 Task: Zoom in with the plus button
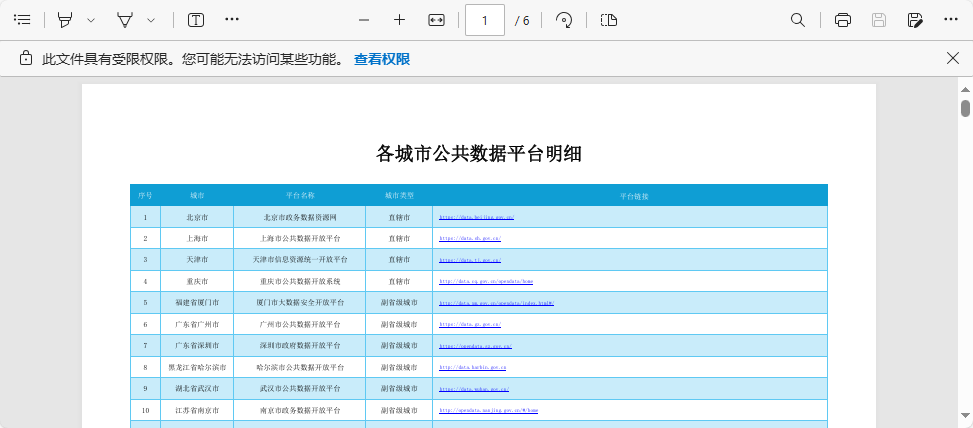[399, 20]
